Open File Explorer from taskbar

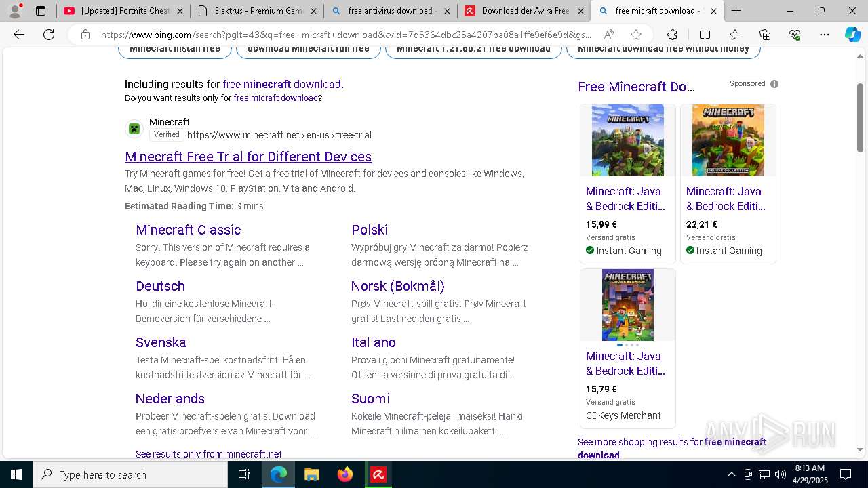(x=311, y=474)
